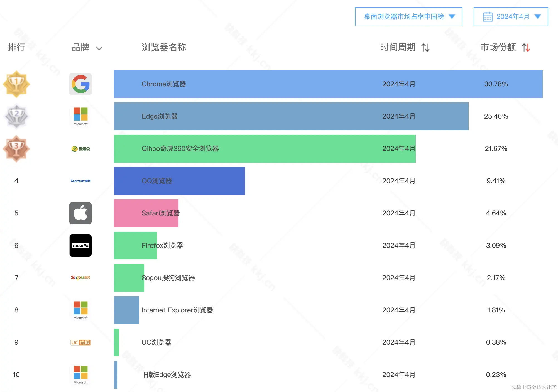This screenshot has height=392, width=558.
Task: Toggle sorting by 市场份额 column arrows
Action: (x=526, y=48)
